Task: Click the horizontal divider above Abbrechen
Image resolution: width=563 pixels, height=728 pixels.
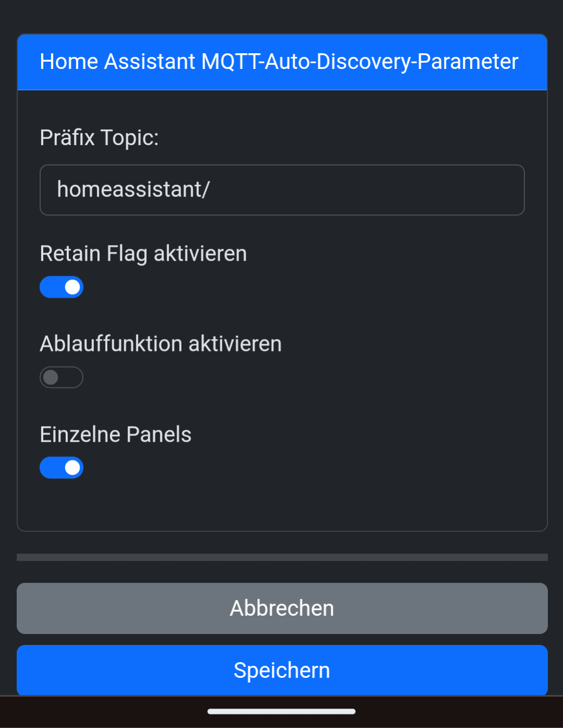Action: pyautogui.click(x=282, y=557)
